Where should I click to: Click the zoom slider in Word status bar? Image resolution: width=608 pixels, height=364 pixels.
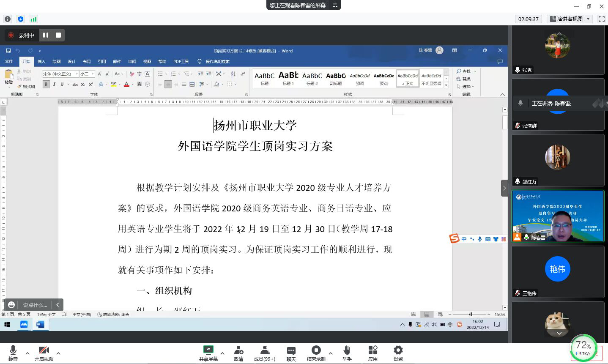tap(471, 314)
